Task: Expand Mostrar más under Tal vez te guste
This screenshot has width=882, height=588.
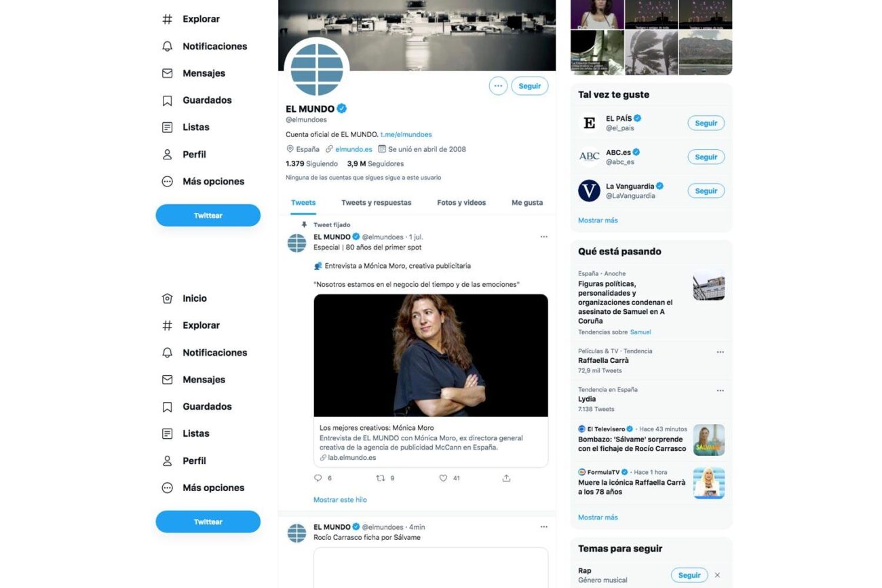Action: 598,220
